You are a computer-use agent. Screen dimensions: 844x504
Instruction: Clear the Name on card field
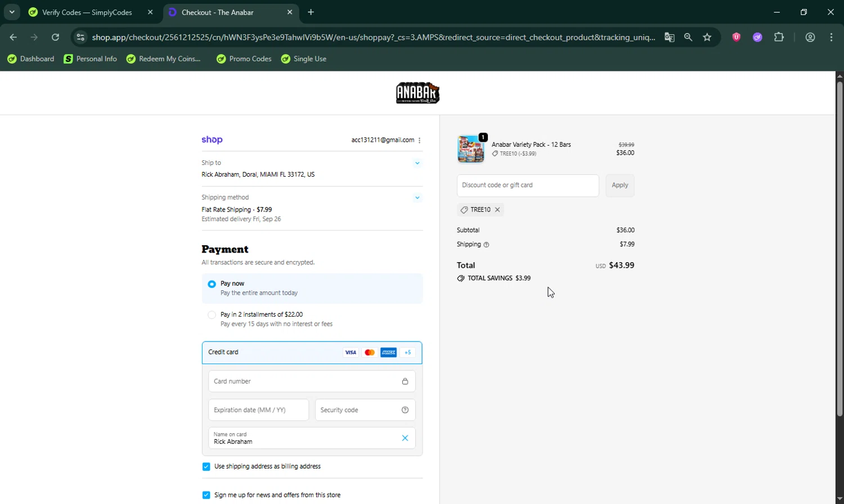pos(405,438)
